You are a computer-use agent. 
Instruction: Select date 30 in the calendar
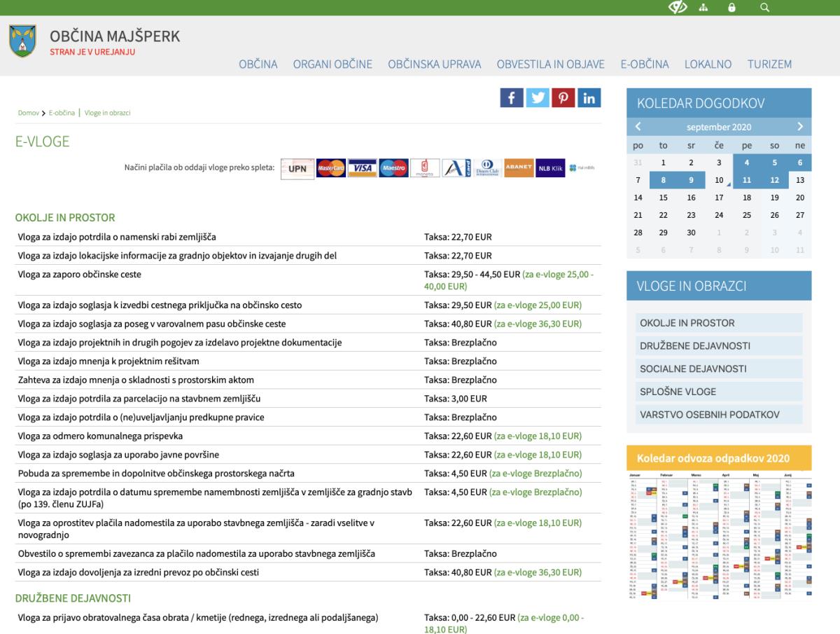(691, 232)
